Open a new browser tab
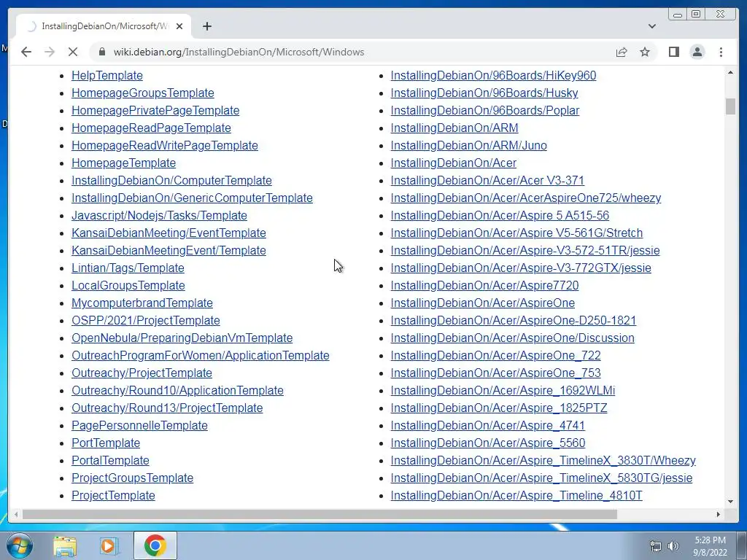747x560 pixels. pos(206,26)
